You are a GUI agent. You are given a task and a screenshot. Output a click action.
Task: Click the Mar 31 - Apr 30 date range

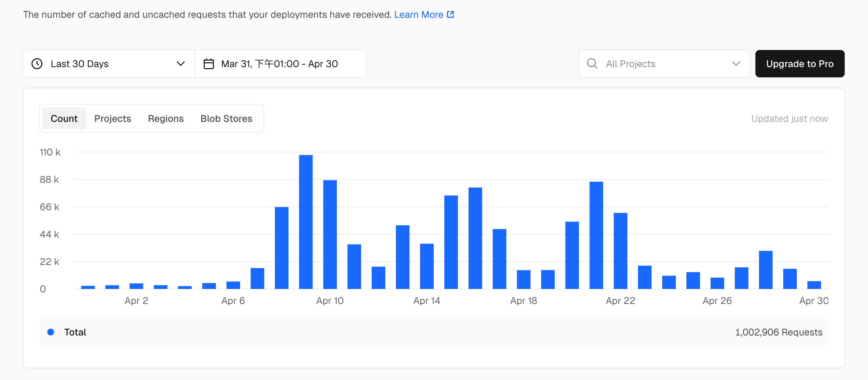(x=279, y=64)
